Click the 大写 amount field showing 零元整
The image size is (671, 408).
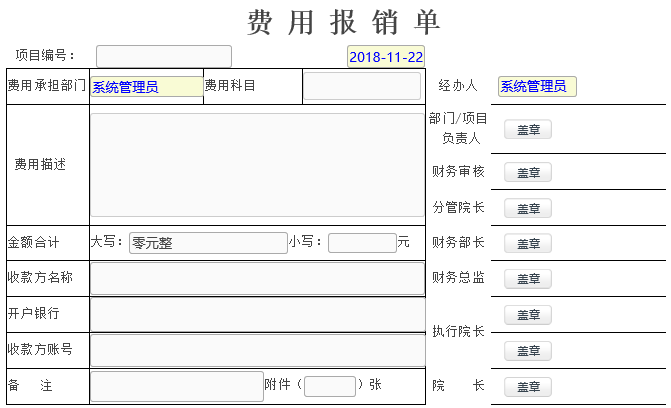pos(208,243)
